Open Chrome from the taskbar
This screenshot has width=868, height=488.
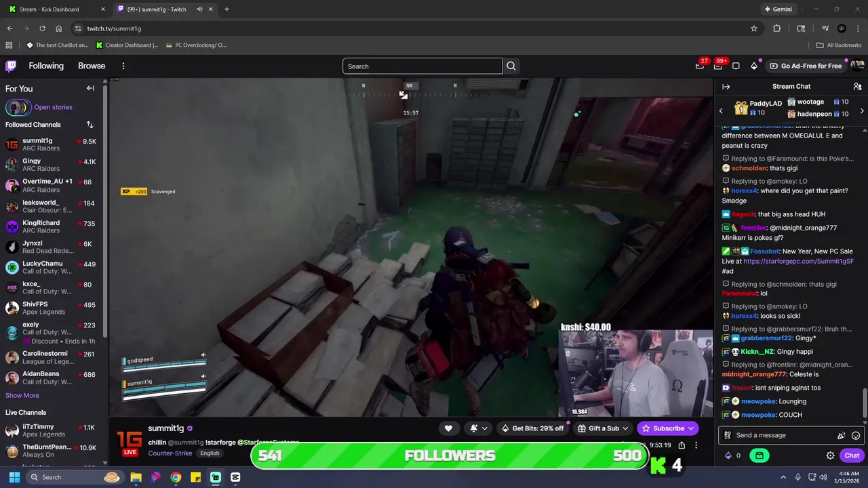[x=176, y=477]
